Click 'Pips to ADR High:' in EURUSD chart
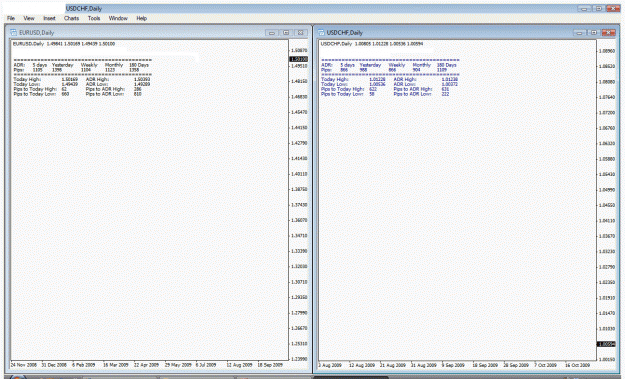 click(x=105, y=89)
